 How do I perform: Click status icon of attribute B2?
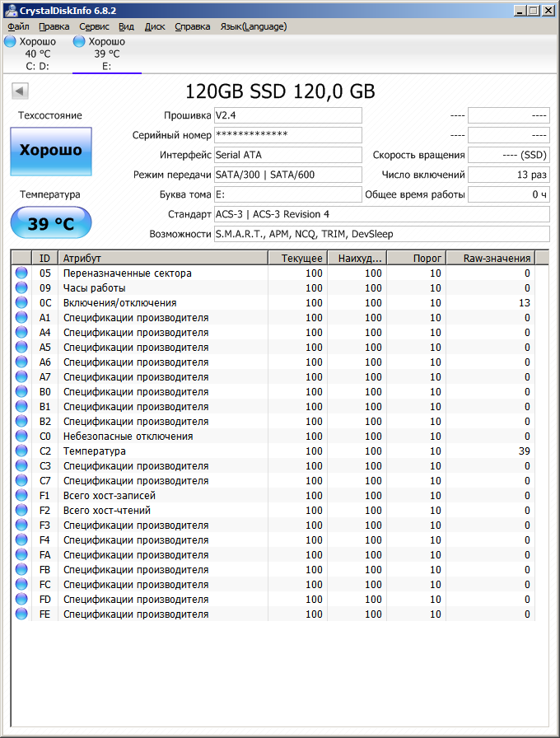tap(21, 421)
